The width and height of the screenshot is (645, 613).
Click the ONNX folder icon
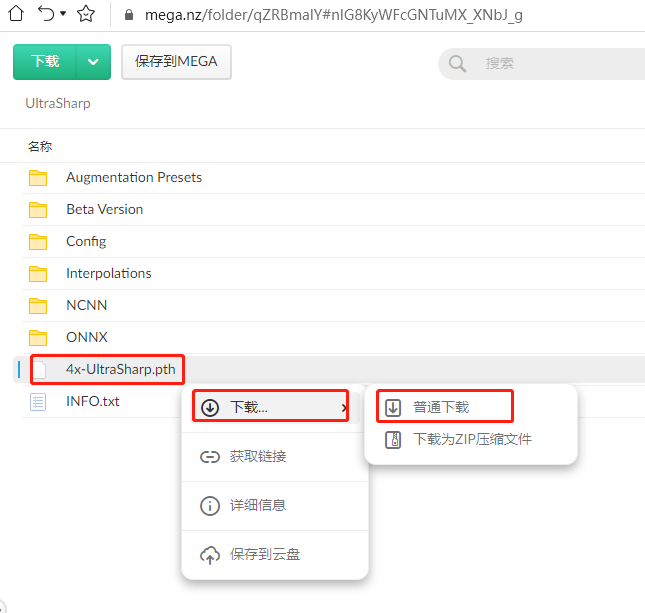point(38,338)
